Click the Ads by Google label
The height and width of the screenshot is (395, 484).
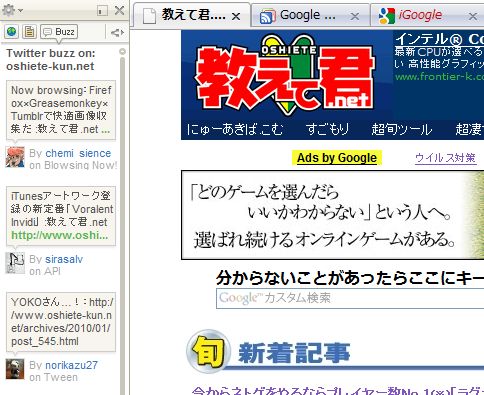point(337,158)
